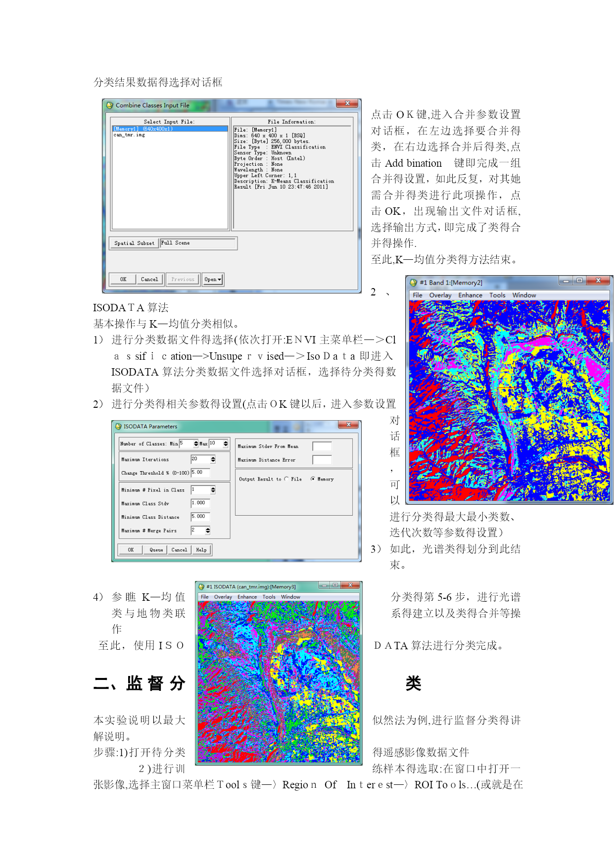Click the Minimum Class Distance input field
This screenshot has width=614, height=868.
point(200,517)
